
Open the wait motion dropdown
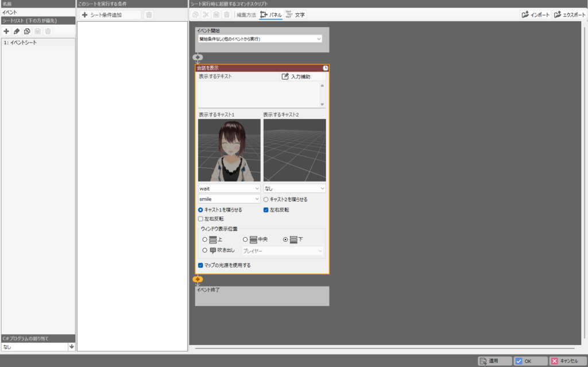click(x=229, y=188)
